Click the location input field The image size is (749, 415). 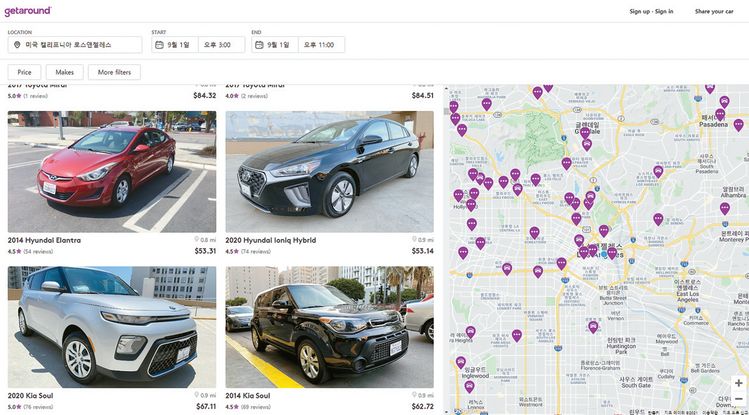(x=80, y=45)
